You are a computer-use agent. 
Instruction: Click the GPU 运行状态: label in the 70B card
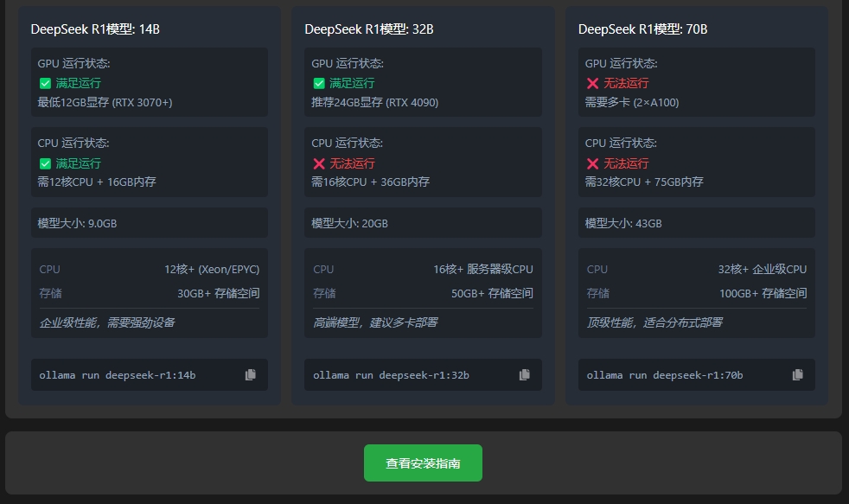[x=621, y=63]
